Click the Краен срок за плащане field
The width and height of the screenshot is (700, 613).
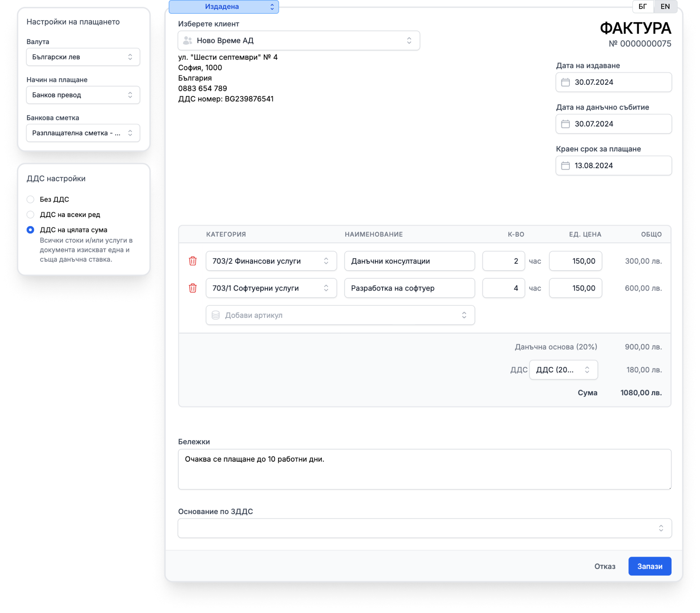tap(614, 166)
